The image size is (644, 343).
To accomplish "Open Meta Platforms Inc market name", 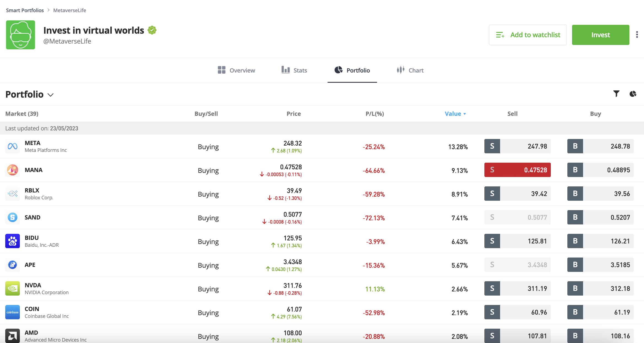I will click(x=46, y=150).
